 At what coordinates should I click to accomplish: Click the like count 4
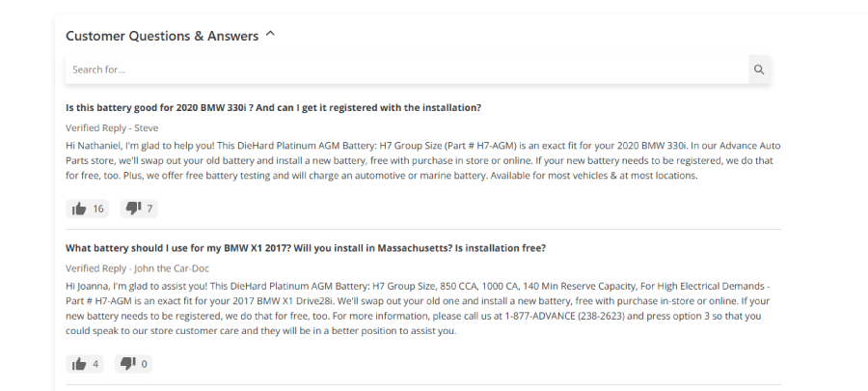(95, 364)
